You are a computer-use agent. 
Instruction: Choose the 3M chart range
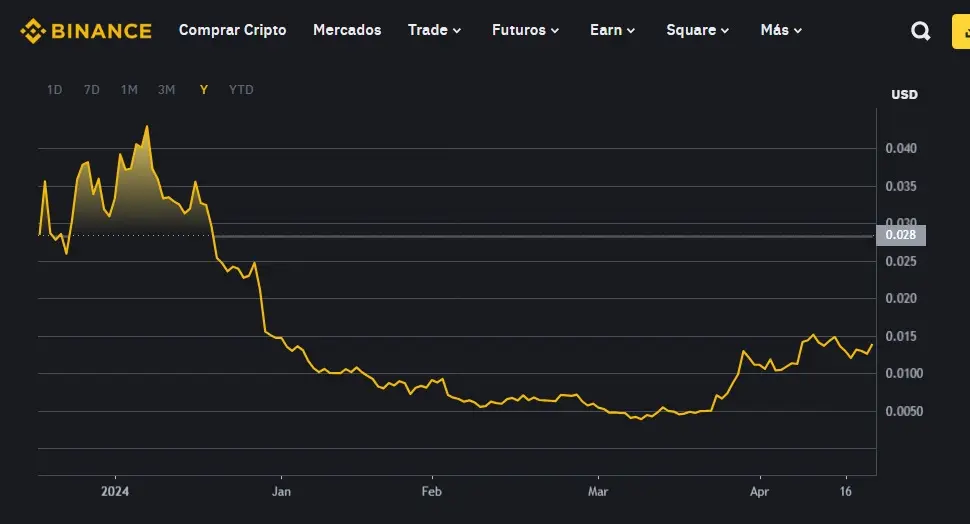coord(166,90)
